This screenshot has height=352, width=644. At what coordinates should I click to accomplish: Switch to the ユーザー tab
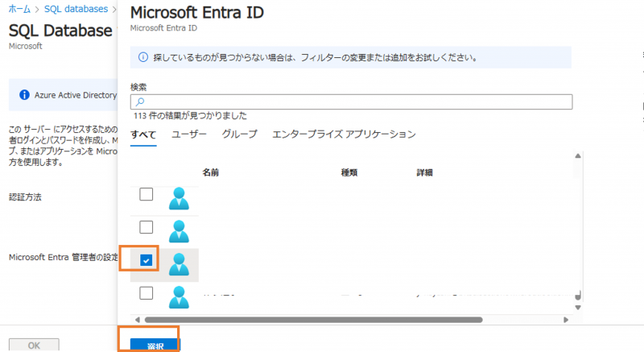point(189,135)
